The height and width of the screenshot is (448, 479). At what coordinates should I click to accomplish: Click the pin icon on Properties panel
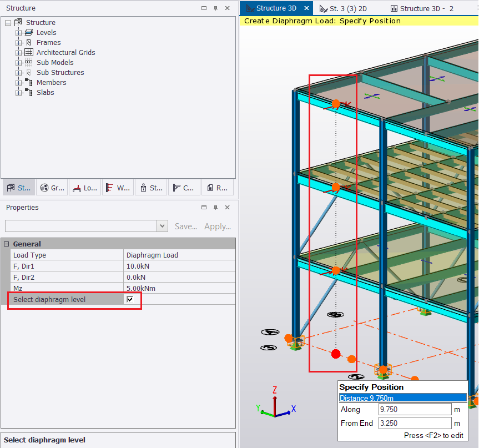[x=216, y=208]
